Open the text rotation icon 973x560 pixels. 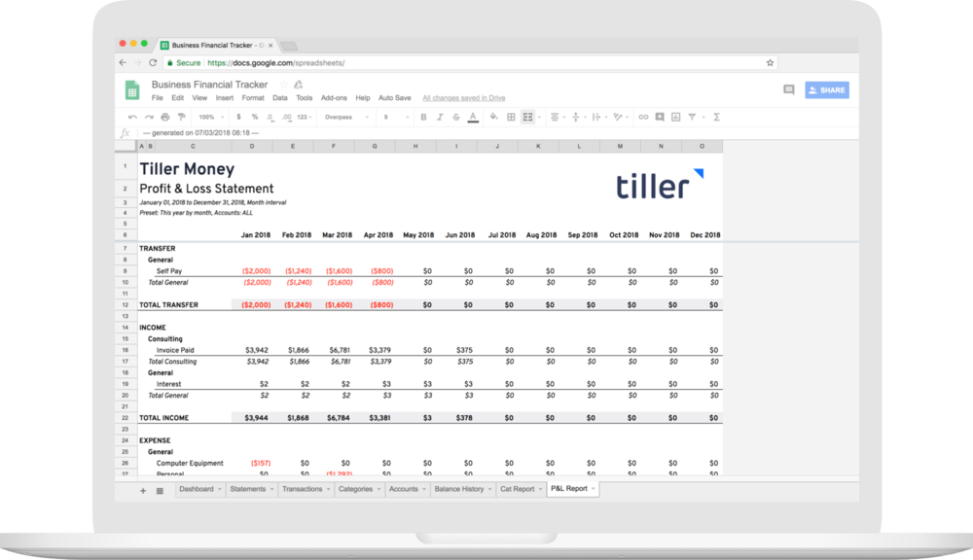(618, 117)
